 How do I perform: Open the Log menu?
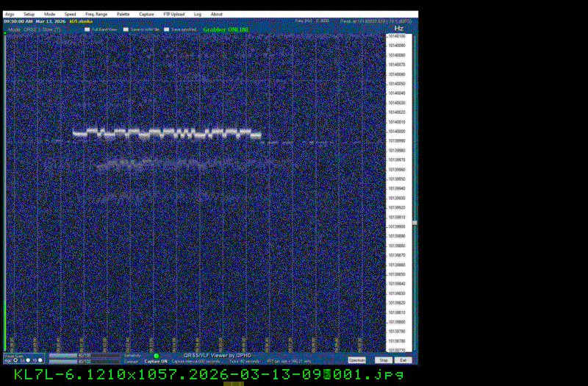(x=198, y=14)
